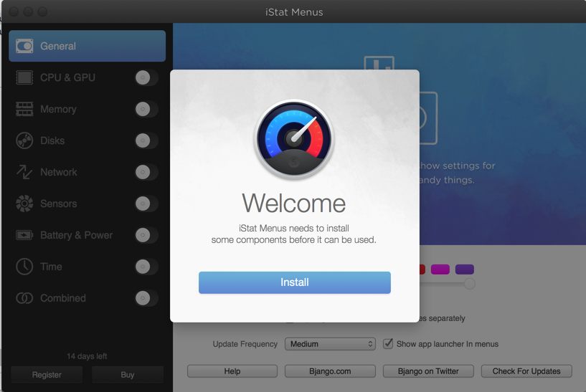Select the purple color swatch

click(x=465, y=269)
